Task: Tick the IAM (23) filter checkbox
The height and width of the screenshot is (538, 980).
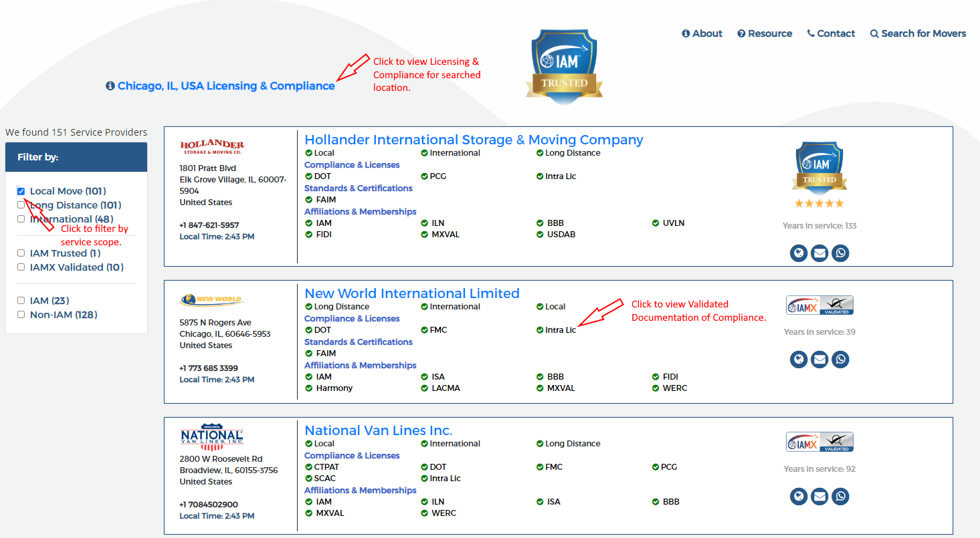Action: pos(21,301)
